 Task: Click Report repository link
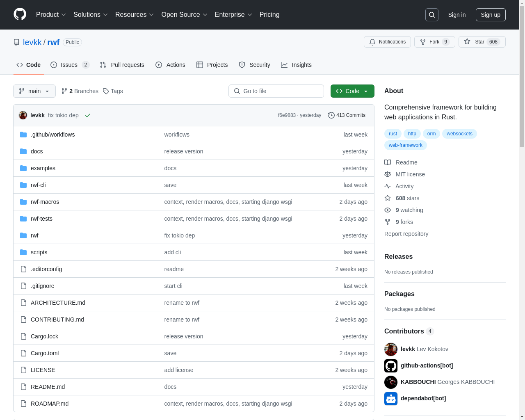coord(406,234)
